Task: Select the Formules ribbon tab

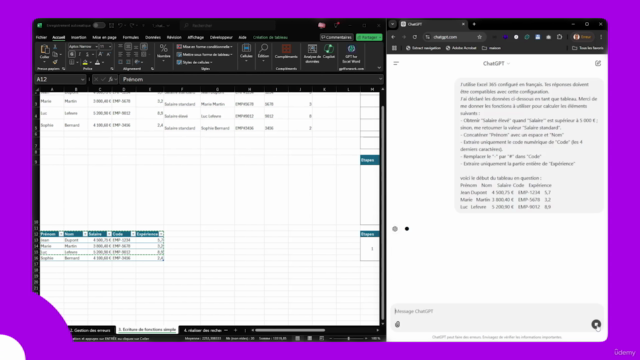Action: click(x=131, y=37)
